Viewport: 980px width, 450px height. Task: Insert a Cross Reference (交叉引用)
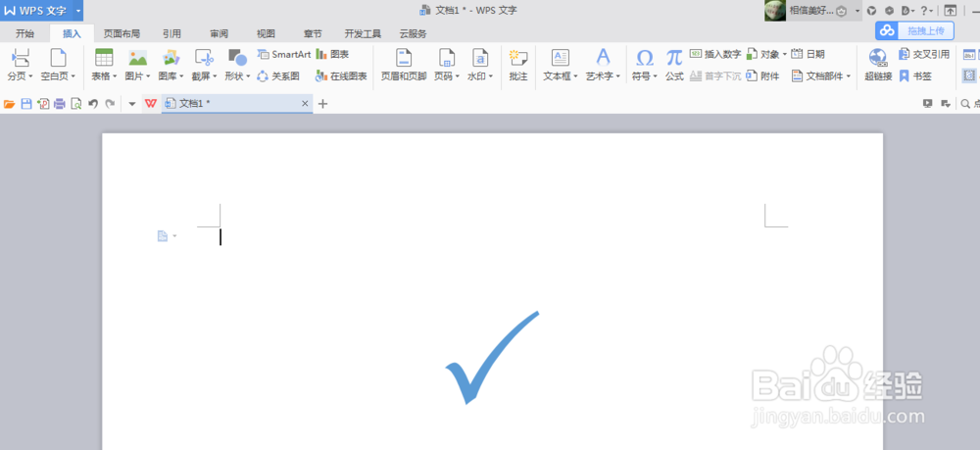point(924,54)
